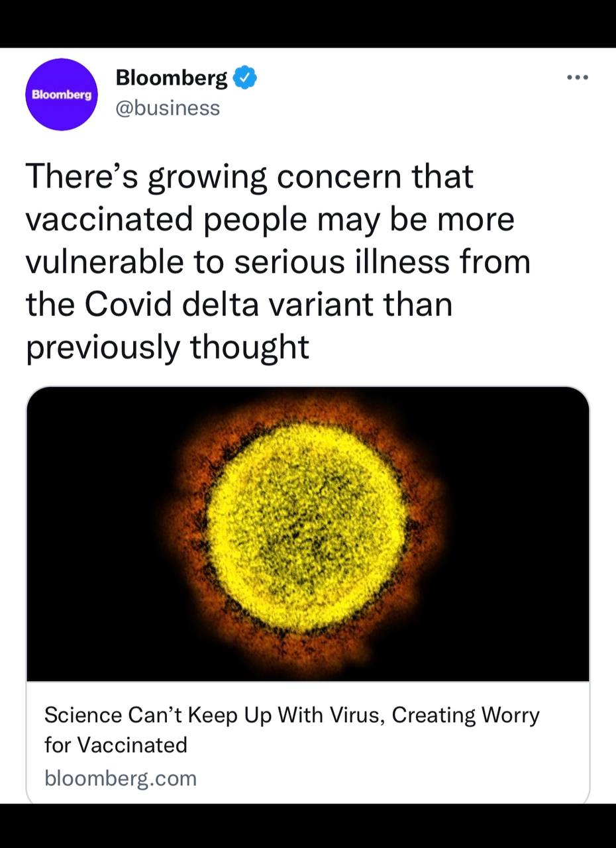Click the bloomberg.com domain label
Screen dimensions: 616x848
coord(121,777)
